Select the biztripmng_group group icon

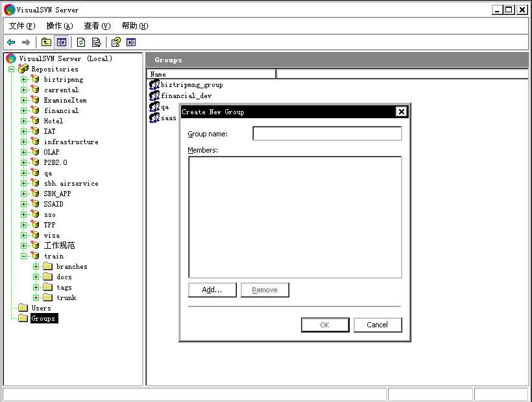click(154, 84)
